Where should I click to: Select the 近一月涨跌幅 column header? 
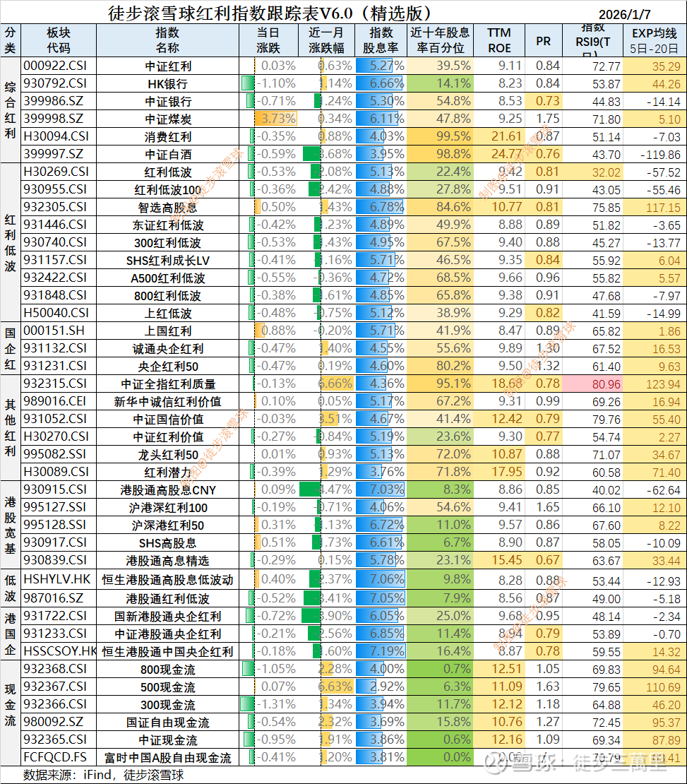pos(326,40)
